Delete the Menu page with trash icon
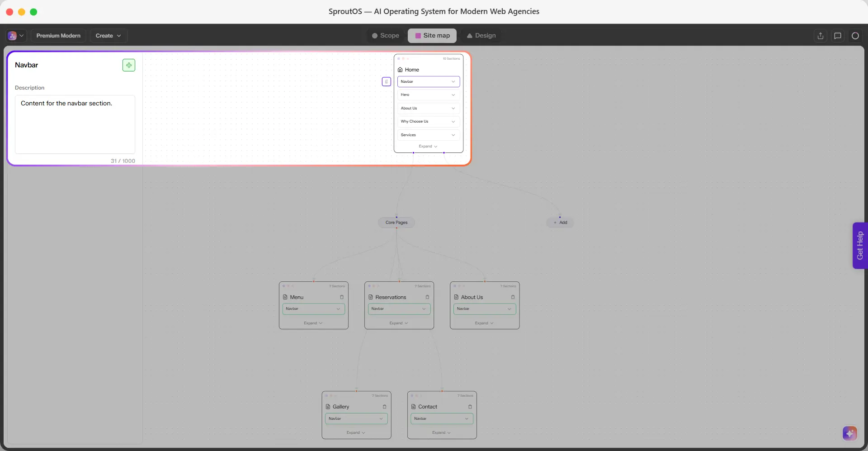The image size is (868, 451). tap(342, 297)
